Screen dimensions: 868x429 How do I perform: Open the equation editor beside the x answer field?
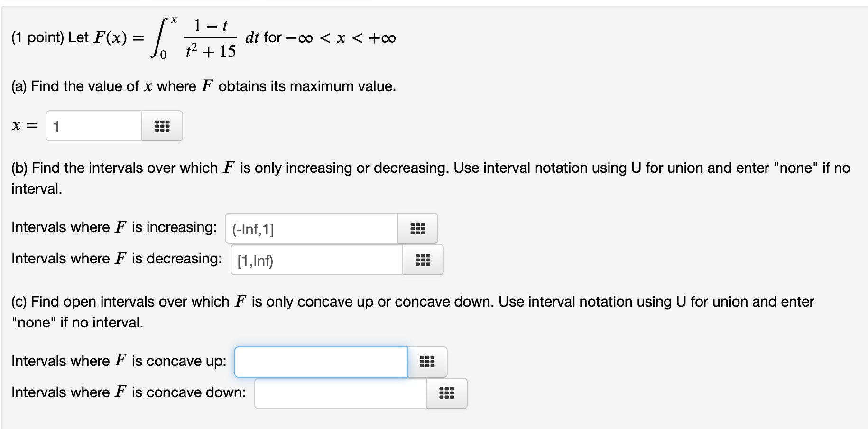point(162,126)
